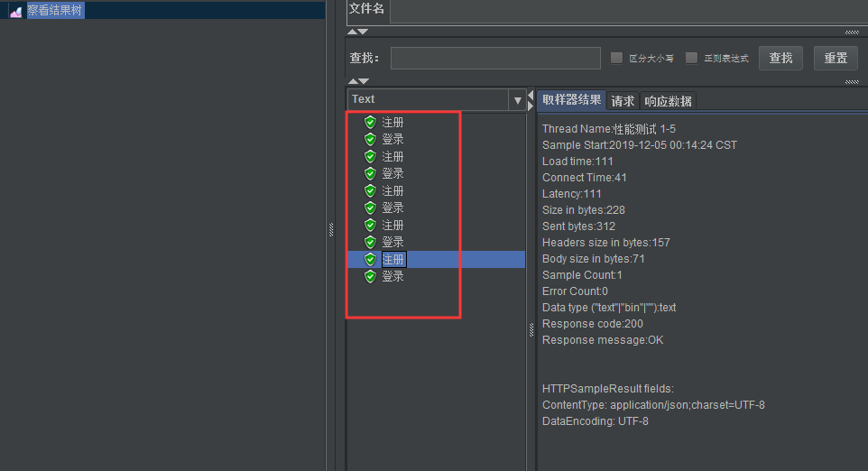
Task: Click the left-pointing split pane collapse arrow
Action: [531, 95]
